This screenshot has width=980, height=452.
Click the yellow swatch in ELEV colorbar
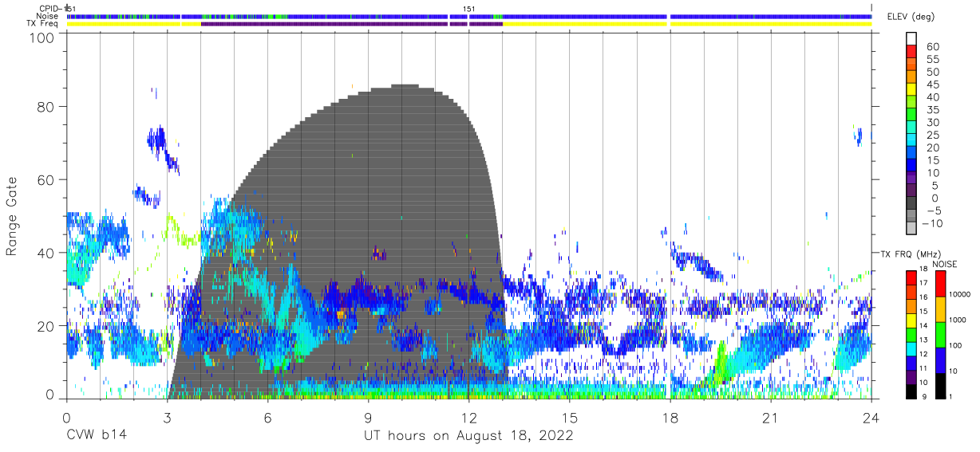pos(911,89)
